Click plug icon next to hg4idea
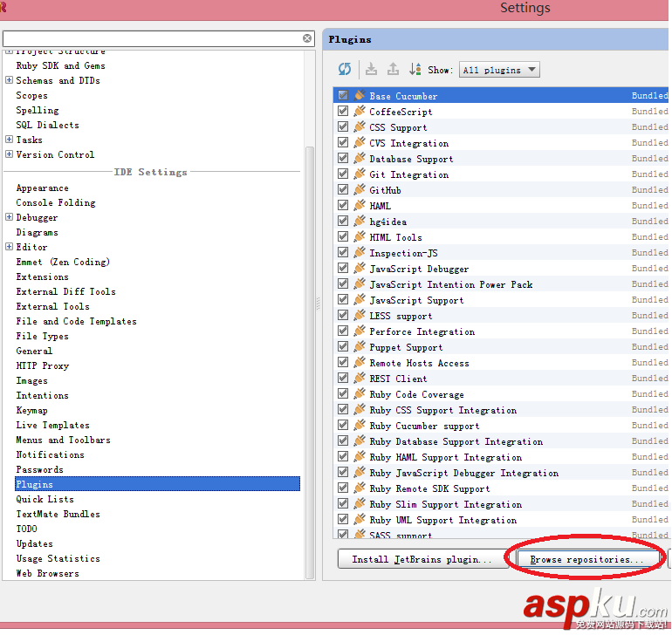 (x=360, y=221)
